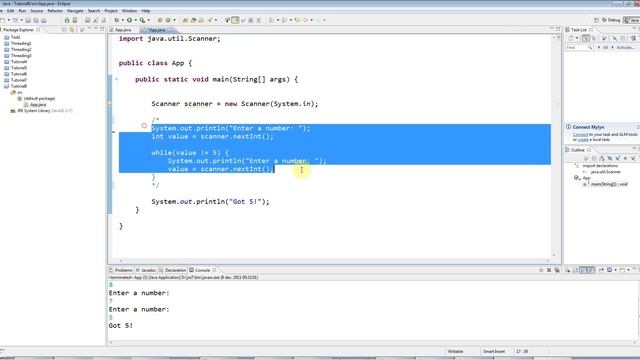Click the editor horizontal scrollbar

(x=334, y=260)
